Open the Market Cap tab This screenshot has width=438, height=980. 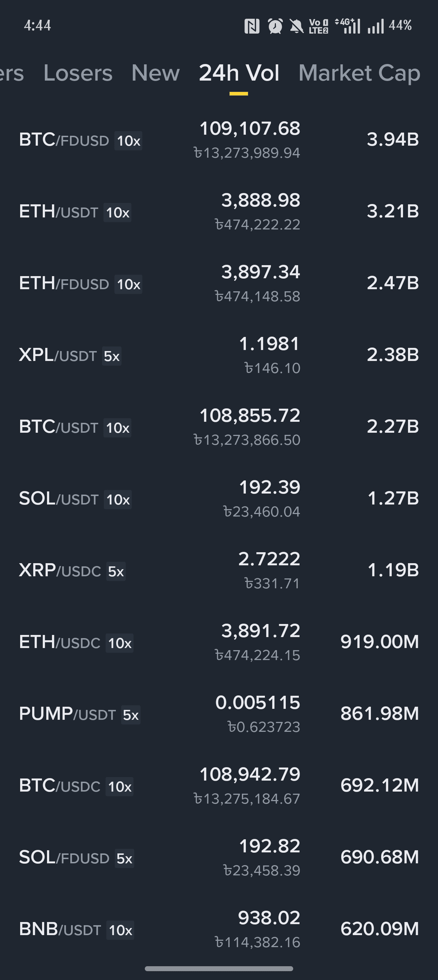click(x=359, y=73)
